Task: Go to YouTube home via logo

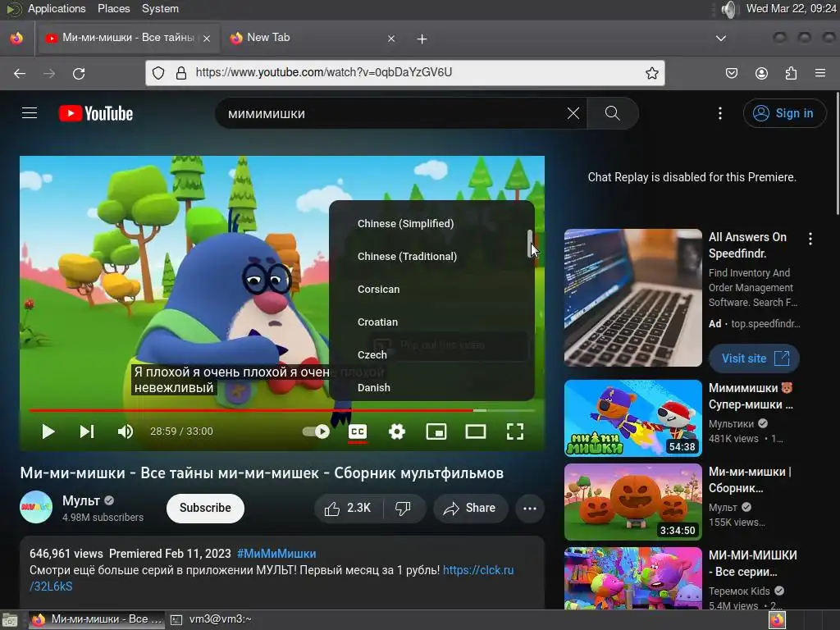Action: coord(96,113)
